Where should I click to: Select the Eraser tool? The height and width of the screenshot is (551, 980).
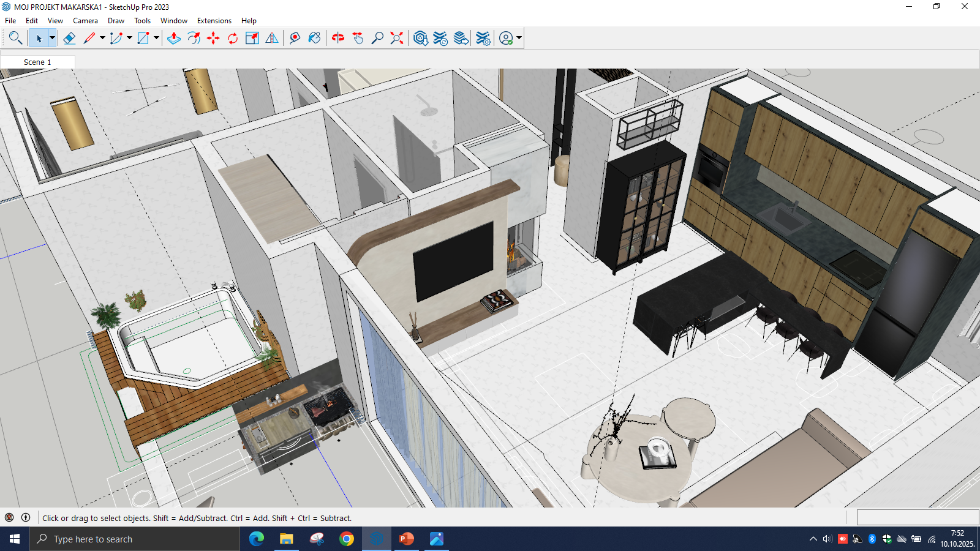[69, 38]
